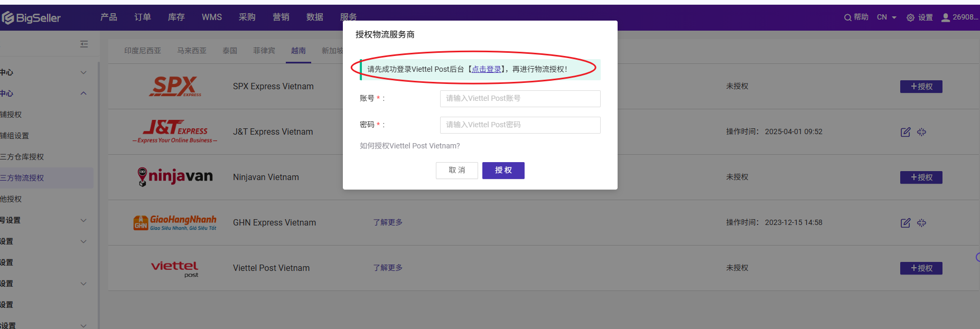Edit J&T Express Vietnam authorization
Image resolution: width=980 pixels, height=329 pixels.
tap(906, 132)
